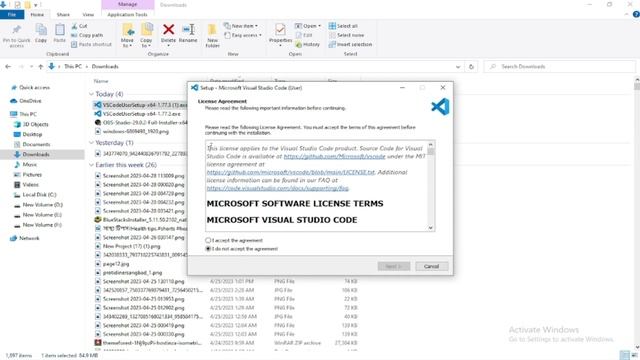This screenshot has width=640, height=360.
Task: Switch to the View ribbon tab
Action: [88, 15]
